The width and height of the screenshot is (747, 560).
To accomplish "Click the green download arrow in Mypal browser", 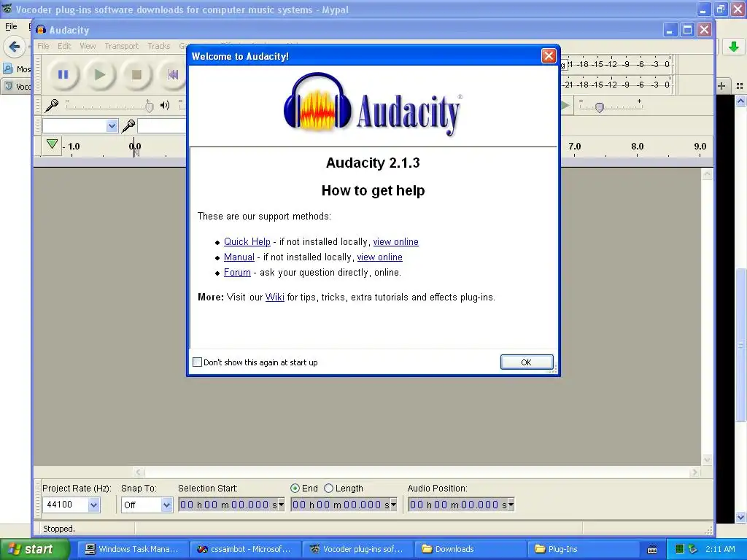I will tap(734, 47).
